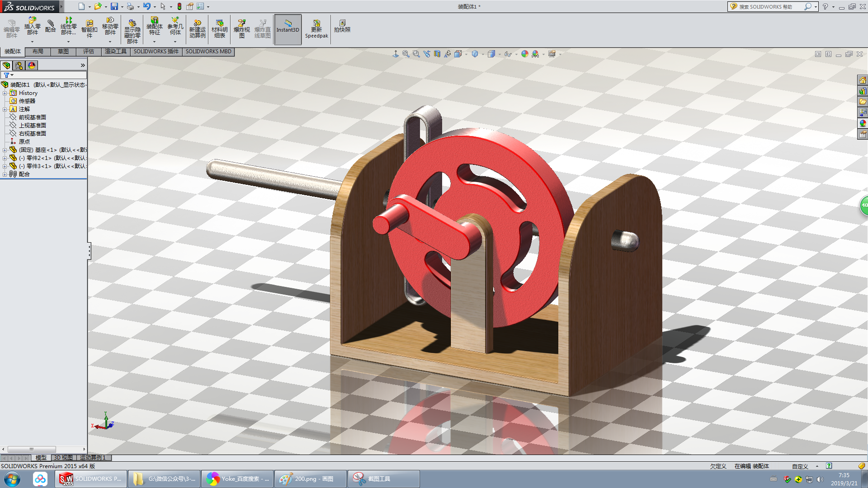Click the 拍快照 (Take Snapshot) icon
Viewport: 868px width, 488px height.
(342, 26)
